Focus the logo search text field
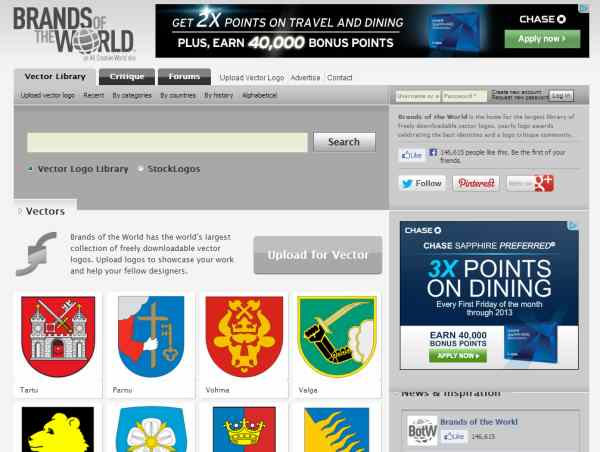This screenshot has height=452, width=600. 167,142
